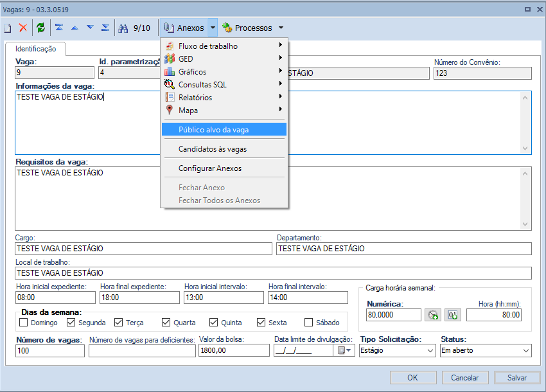Click the Anexos paperclip button
Viewport: 546px width, 392px height.
[184, 28]
